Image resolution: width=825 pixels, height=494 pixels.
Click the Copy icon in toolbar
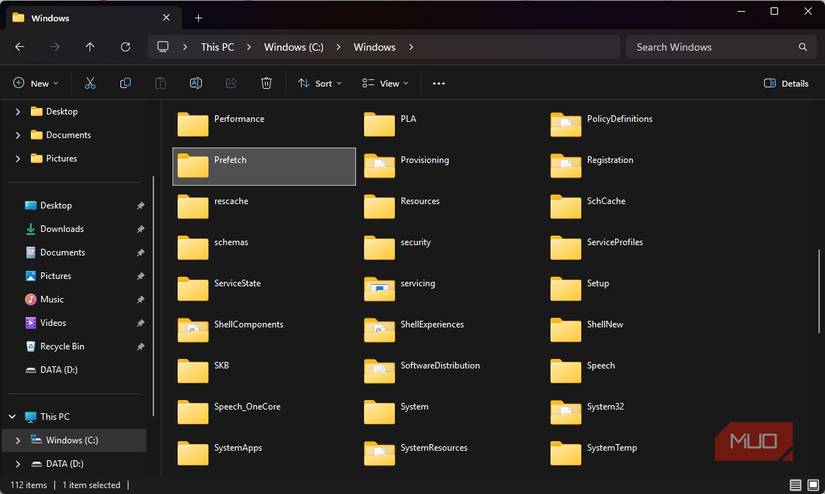[125, 83]
